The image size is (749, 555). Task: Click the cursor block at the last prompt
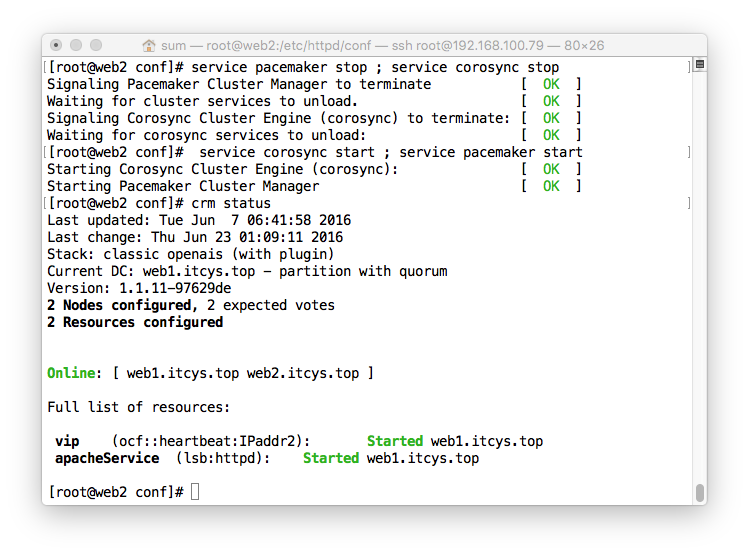click(195, 491)
